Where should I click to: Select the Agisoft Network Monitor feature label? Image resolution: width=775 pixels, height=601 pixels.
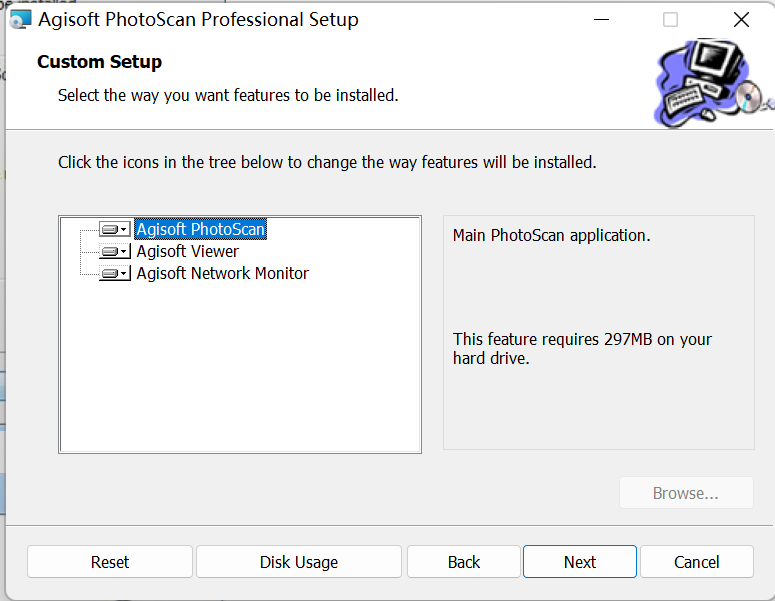pyautogui.click(x=223, y=274)
